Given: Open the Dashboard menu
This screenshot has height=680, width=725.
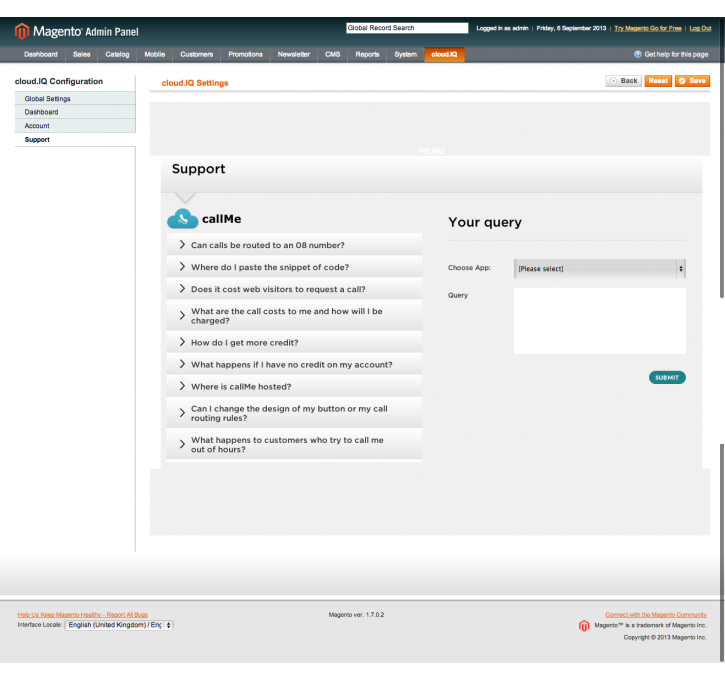Looking at the screenshot, I should pos(41,55).
